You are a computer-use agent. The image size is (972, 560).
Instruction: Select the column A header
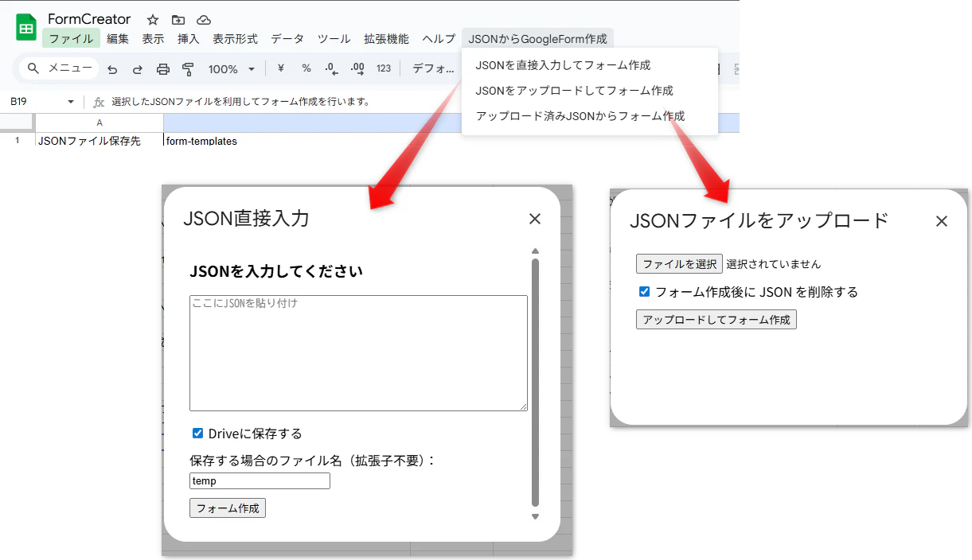coord(100,122)
